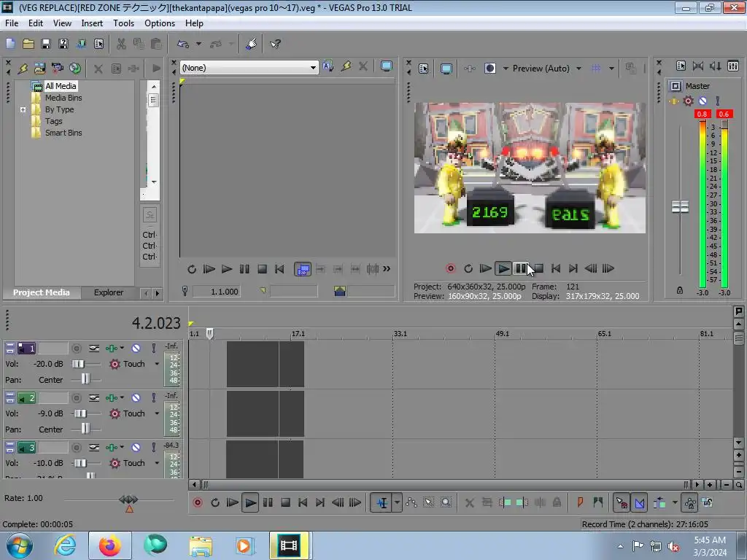Open the Edit menu
Viewport: 747px width, 560px height.
click(35, 23)
